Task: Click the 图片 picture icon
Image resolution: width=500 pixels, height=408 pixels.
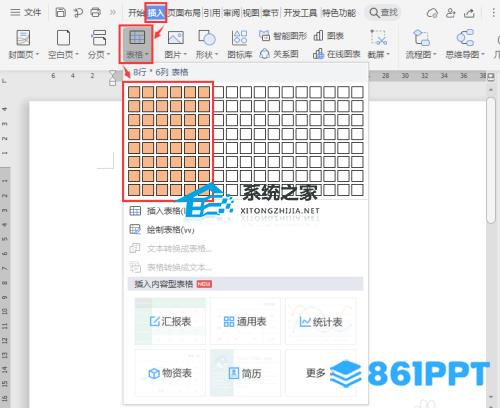Action: click(x=176, y=37)
